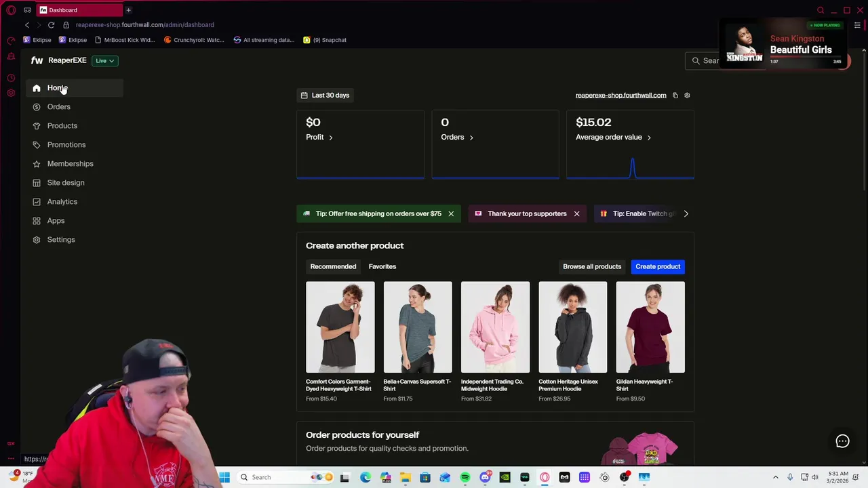Open the MrBoost Kick Widget bookmark

125,40
